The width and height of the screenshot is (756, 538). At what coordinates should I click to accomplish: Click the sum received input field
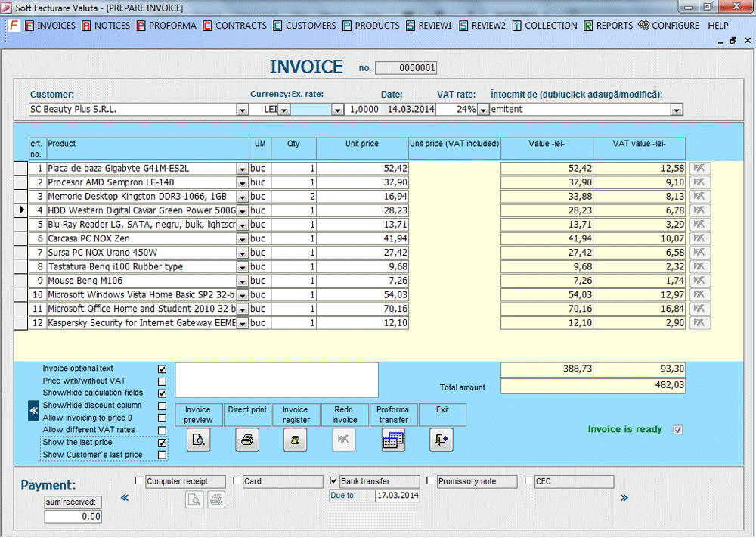click(x=73, y=517)
